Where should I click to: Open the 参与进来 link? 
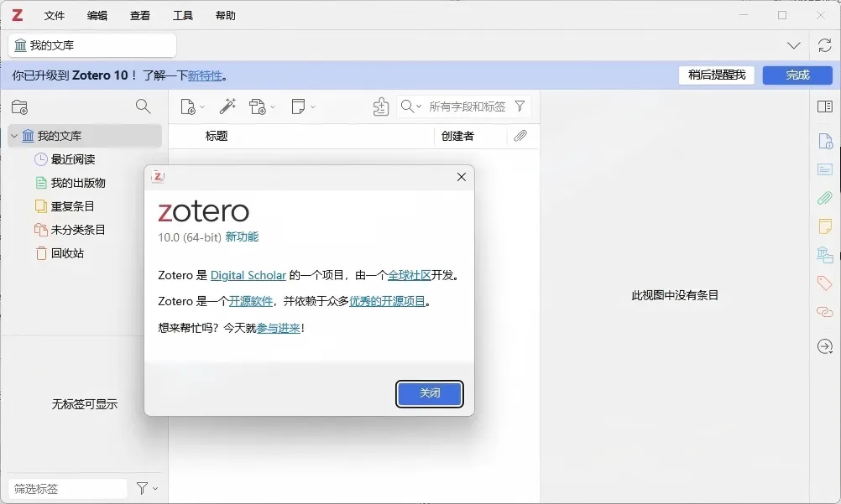[x=279, y=328]
